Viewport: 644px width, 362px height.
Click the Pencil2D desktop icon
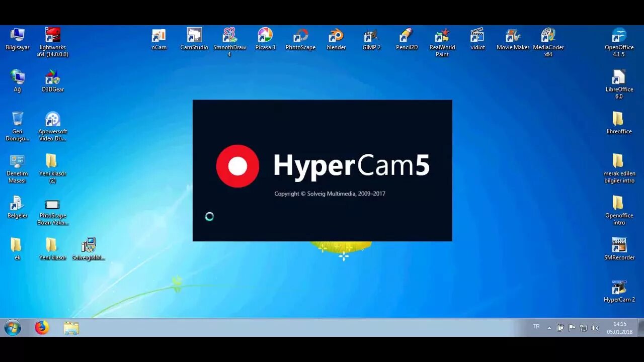407,39
